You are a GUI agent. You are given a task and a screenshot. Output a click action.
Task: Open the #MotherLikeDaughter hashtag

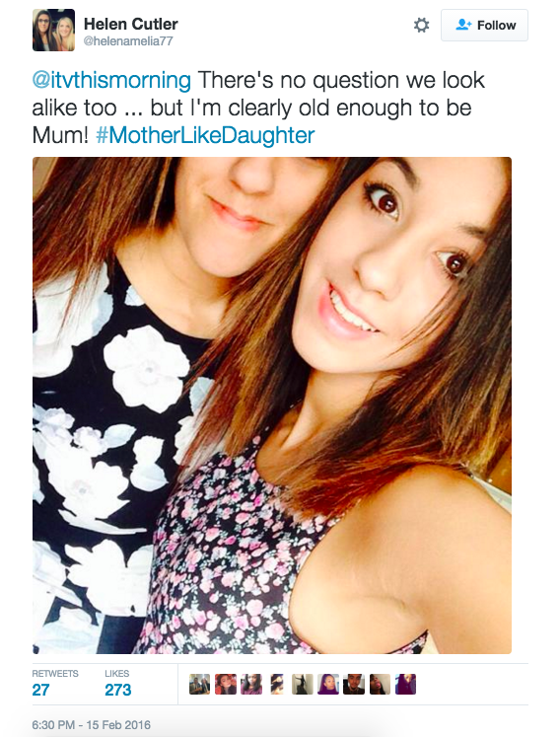point(205,135)
